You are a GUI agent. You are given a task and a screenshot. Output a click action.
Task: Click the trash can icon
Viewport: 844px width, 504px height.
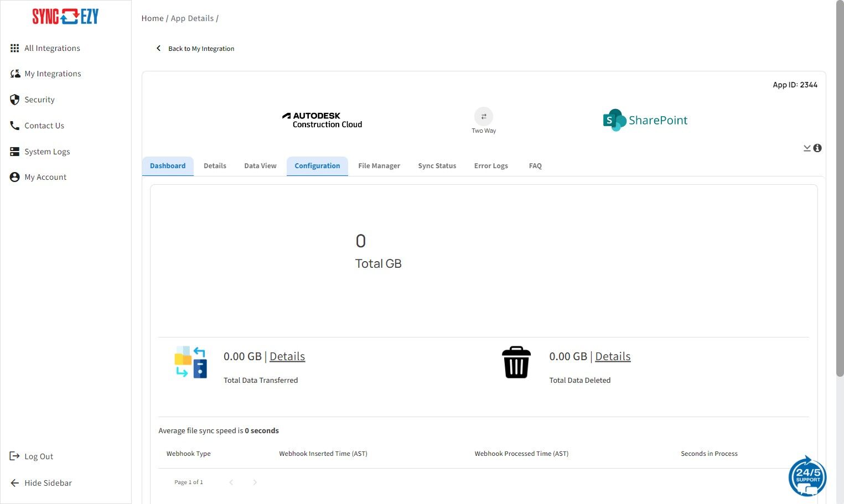click(x=516, y=362)
